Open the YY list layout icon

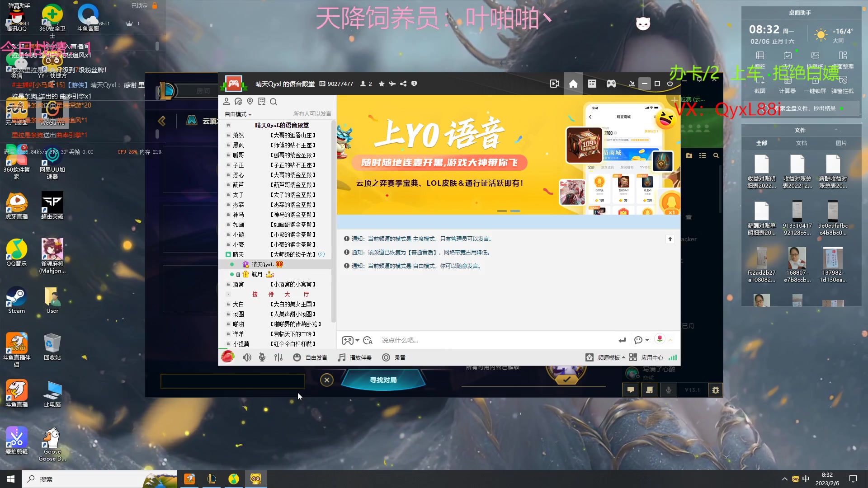(592, 84)
